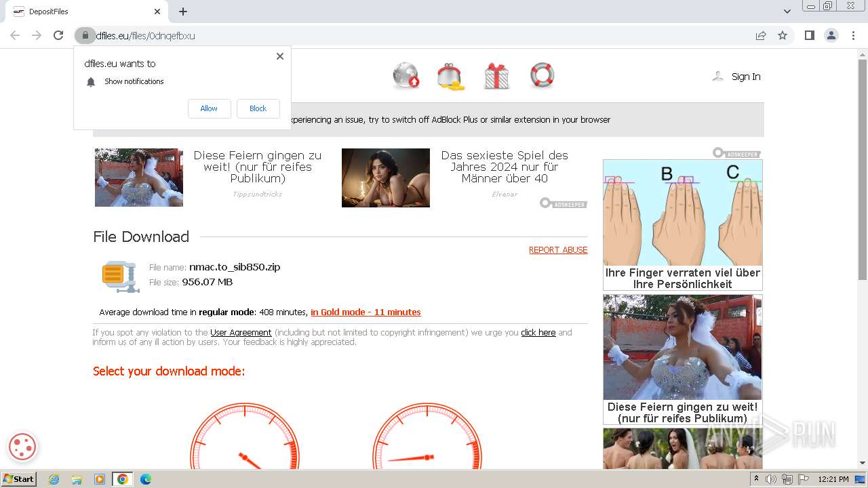
Task: Open the Chrome profile icon
Action: (x=831, y=35)
